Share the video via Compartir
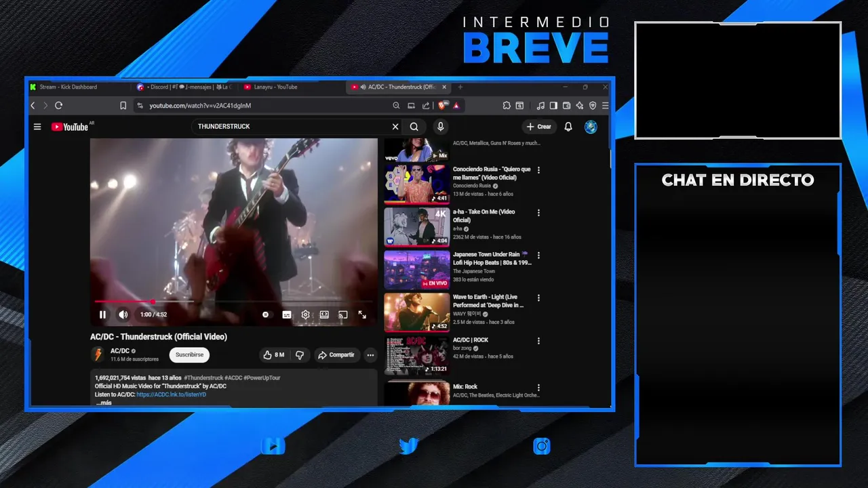868x488 pixels. tap(336, 354)
